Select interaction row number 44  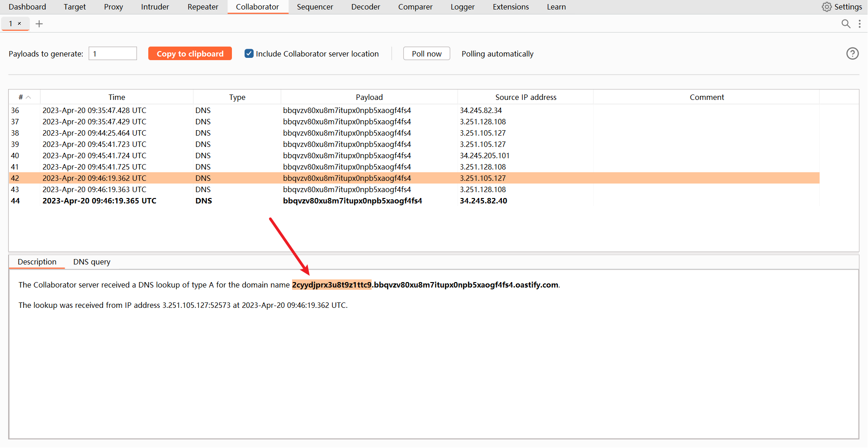(x=226, y=201)
